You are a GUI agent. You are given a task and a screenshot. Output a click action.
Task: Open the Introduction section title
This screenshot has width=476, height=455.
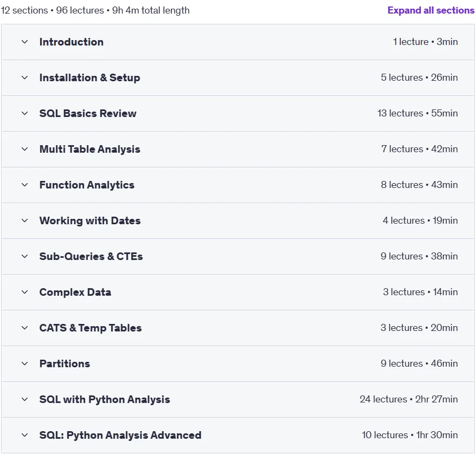pyautogui.click(x=71, y=42)
